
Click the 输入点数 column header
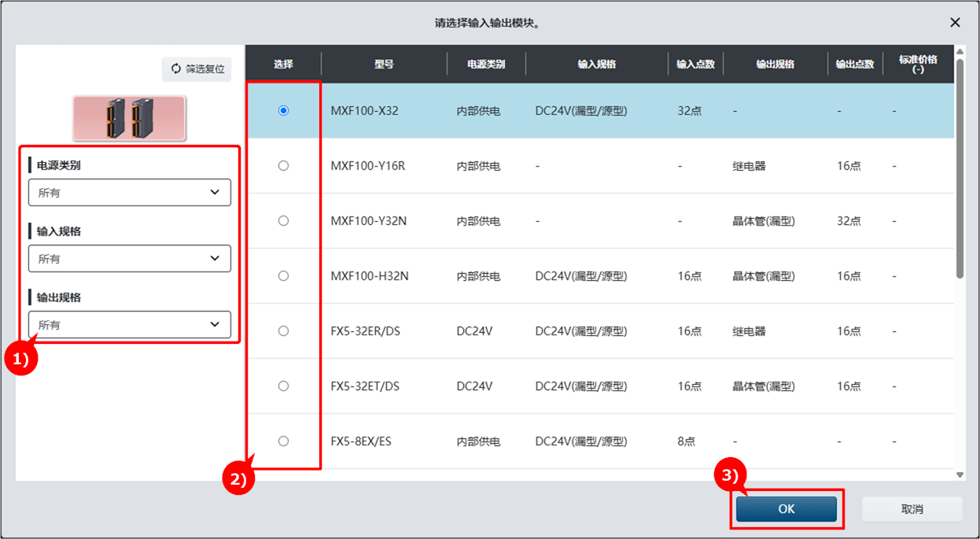point(695,65)
